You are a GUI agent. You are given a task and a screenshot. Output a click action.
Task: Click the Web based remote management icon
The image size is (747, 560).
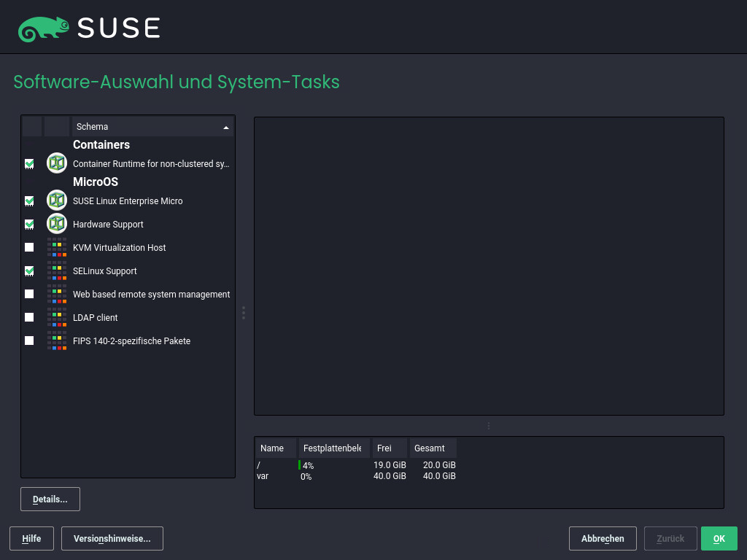57,294
